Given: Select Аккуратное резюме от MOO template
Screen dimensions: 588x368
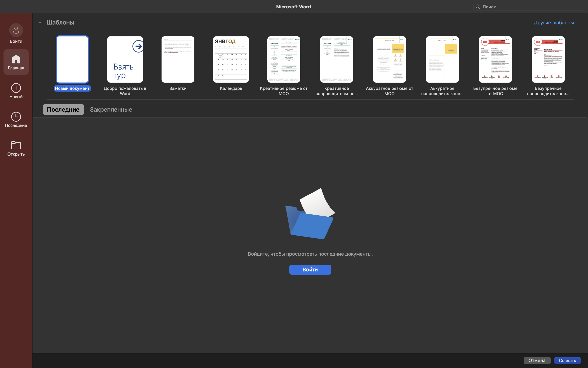Looking at the screenshot, I should (390, 59).
